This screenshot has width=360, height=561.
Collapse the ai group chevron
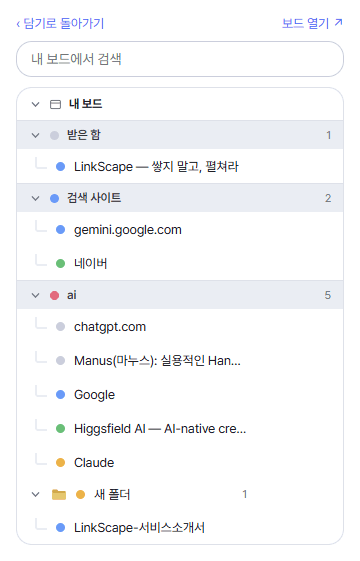35,296
